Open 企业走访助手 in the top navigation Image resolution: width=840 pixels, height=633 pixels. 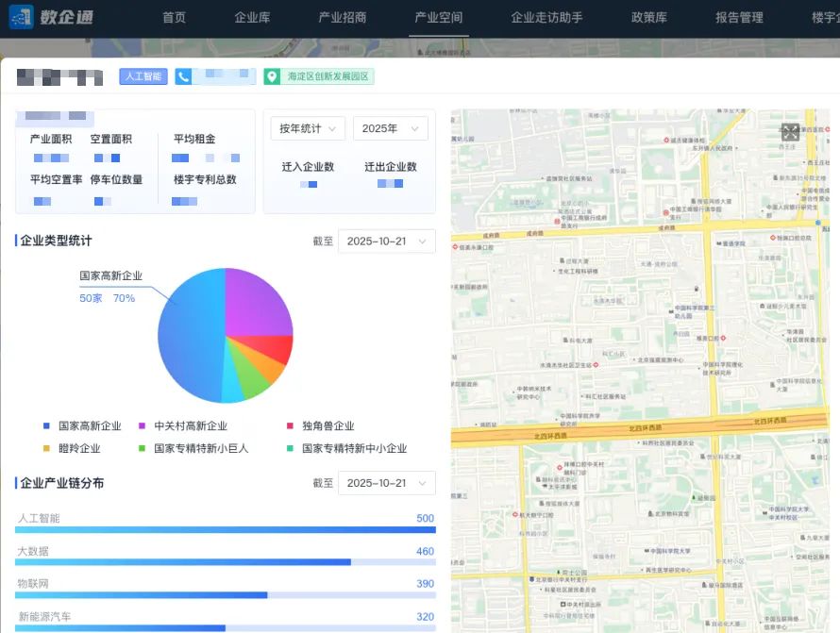coord(547,18)
